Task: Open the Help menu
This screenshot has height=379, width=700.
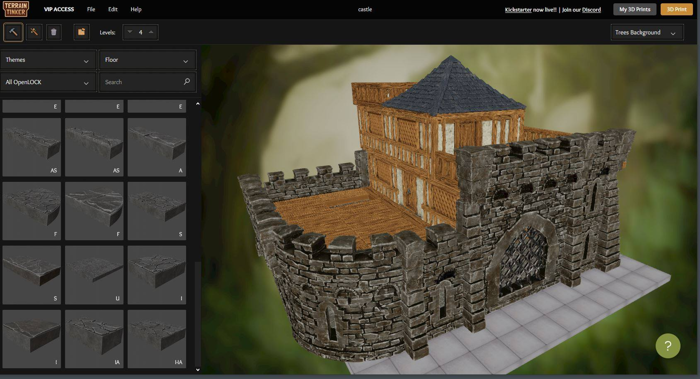Action: tap(136, 9)
